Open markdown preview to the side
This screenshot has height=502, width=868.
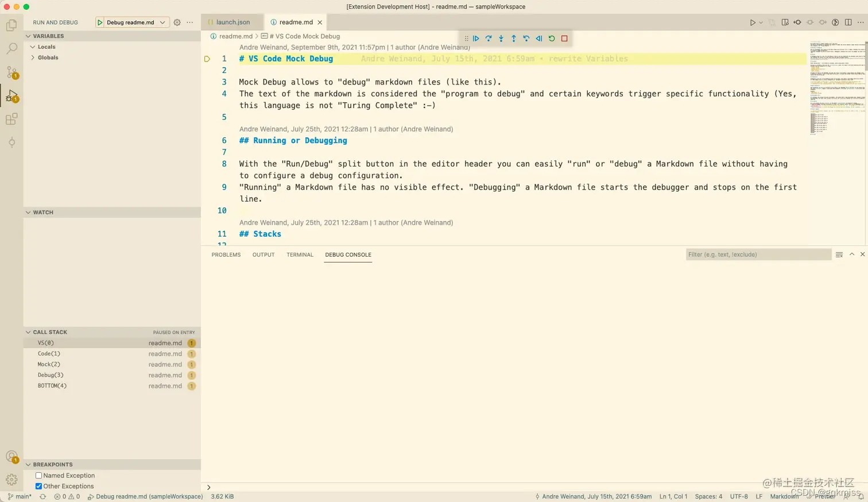pos(785,22)
